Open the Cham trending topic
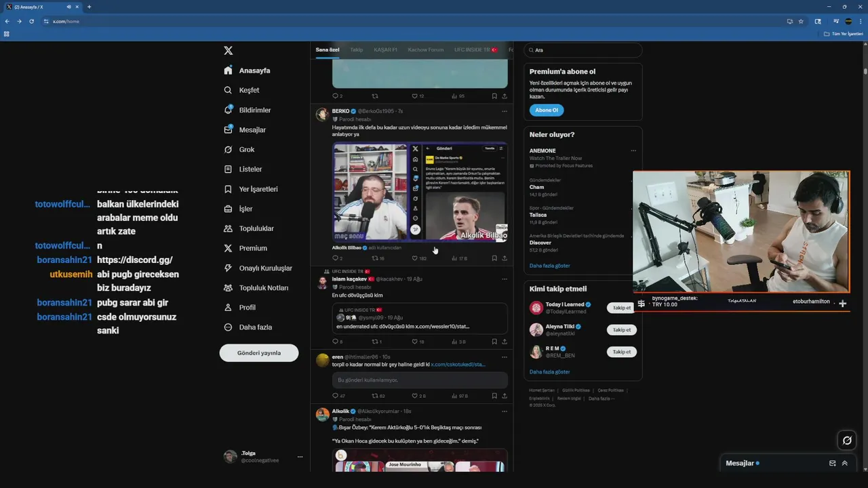 point(582,187)
